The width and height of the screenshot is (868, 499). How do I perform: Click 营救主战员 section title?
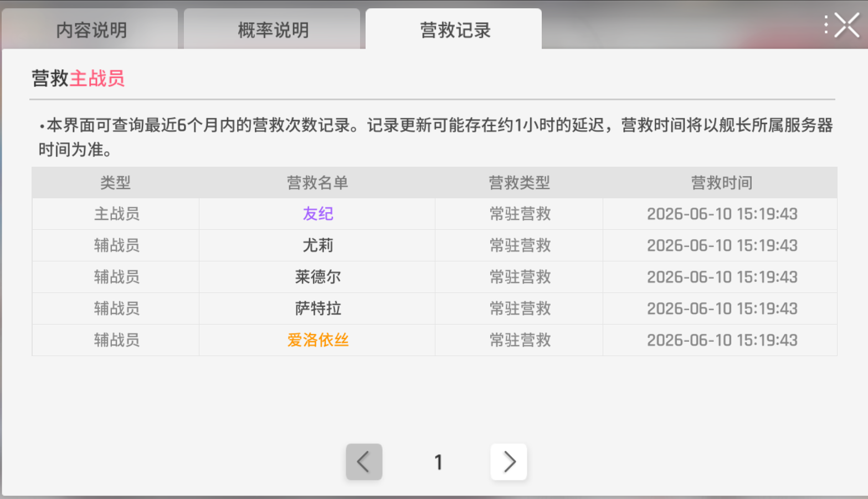pyautogui.click(x=78, y=79)
